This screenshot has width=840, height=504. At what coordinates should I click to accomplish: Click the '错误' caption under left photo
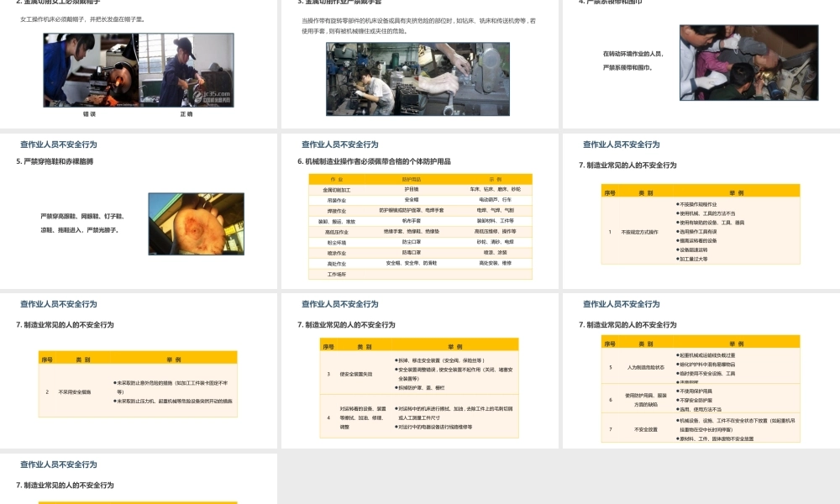click(90, 114)
